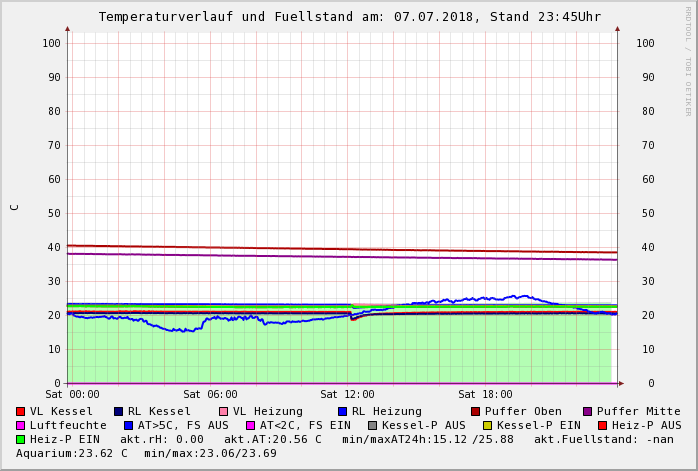Select the blue RL Heizung legend swatch
The image size is (698, 471).
[x=342, y=411]
